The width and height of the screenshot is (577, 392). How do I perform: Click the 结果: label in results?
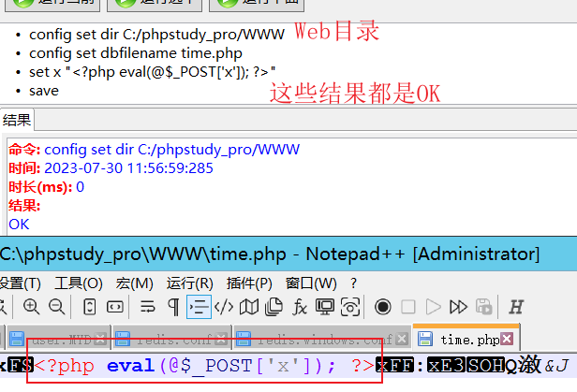coord(24,206)
